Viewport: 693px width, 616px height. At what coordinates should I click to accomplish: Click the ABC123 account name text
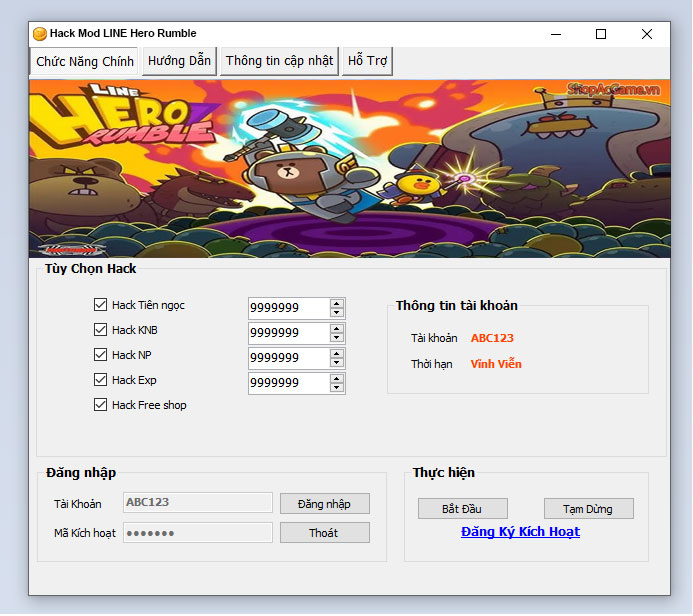[x=492, y=338]
